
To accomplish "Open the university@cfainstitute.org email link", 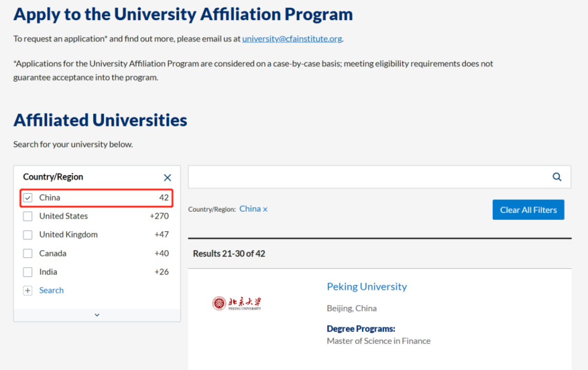I will pos(292,39).
